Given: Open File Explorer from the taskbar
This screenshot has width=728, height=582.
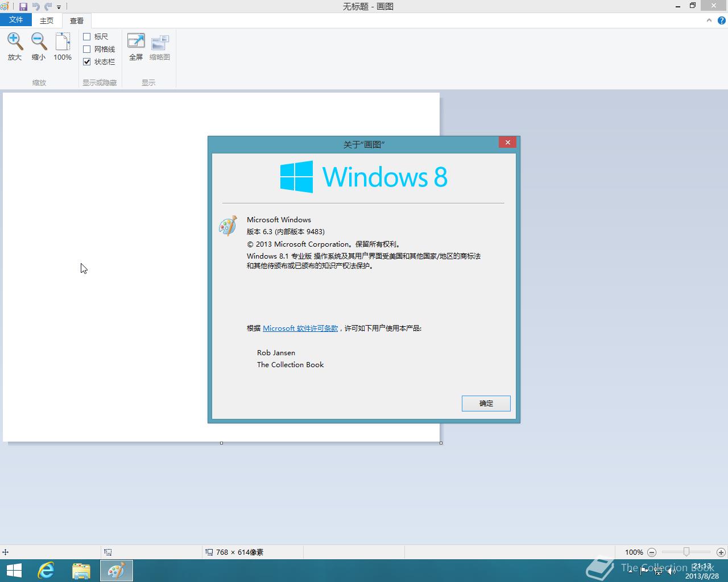Looking at the screenshot, I should coord(81,571).
